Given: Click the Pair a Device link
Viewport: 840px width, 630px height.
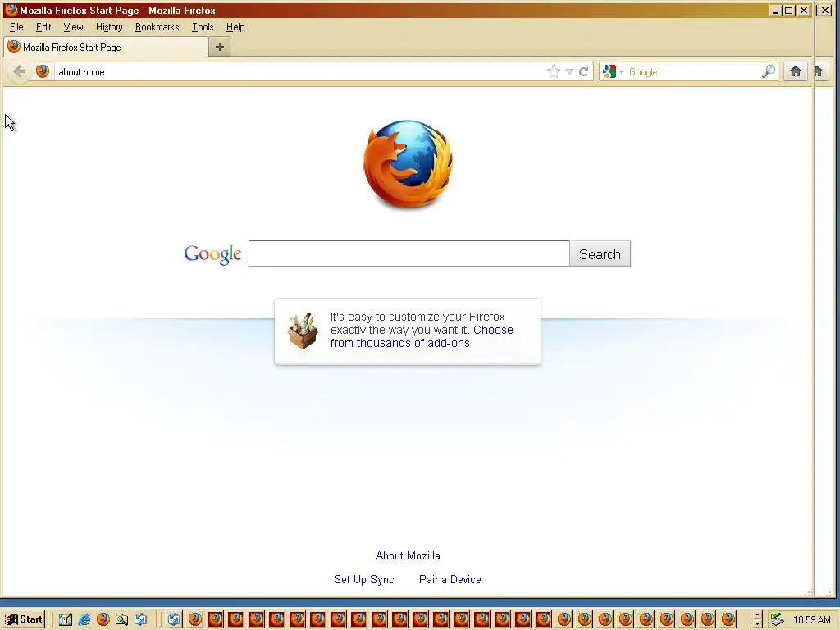Looking at the screenshot, I should [x=450, y=579].
